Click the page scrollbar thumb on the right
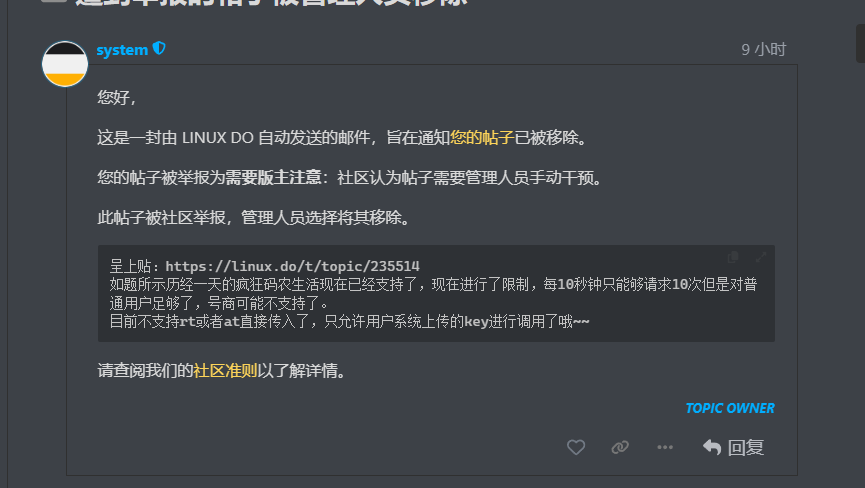Image resolution: width=865 pixels, height=488 pixels. coord(860,43)
